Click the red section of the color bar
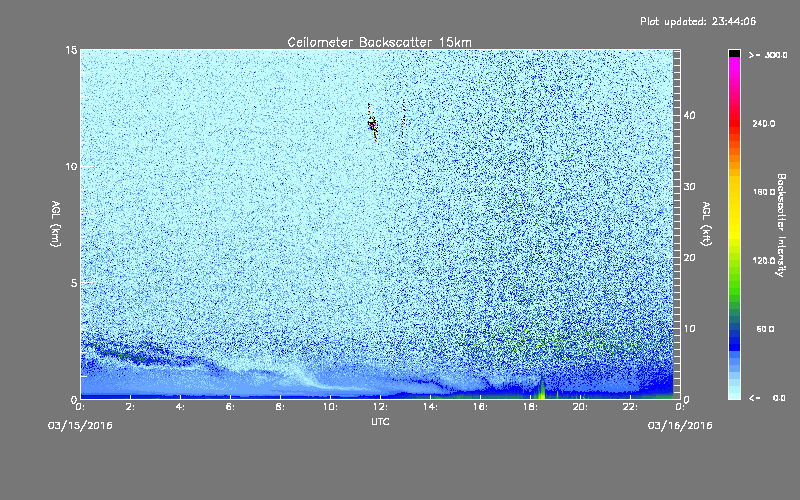800x500 pixels. (x=734, y=121)
